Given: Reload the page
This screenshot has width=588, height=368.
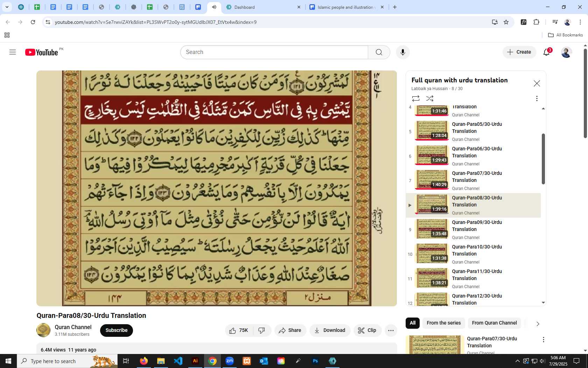Looking at the screenshot, I should [33, 22].
